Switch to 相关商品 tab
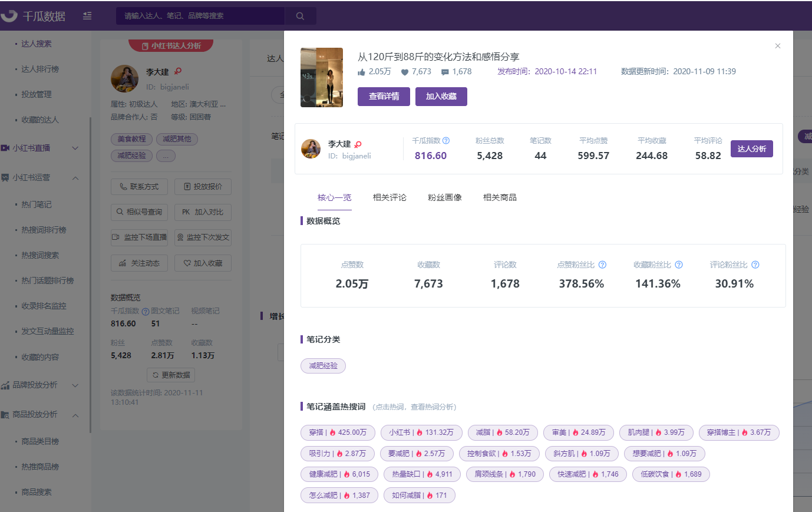The height and width of the screenshot is (512, 812). click(500, 197)
